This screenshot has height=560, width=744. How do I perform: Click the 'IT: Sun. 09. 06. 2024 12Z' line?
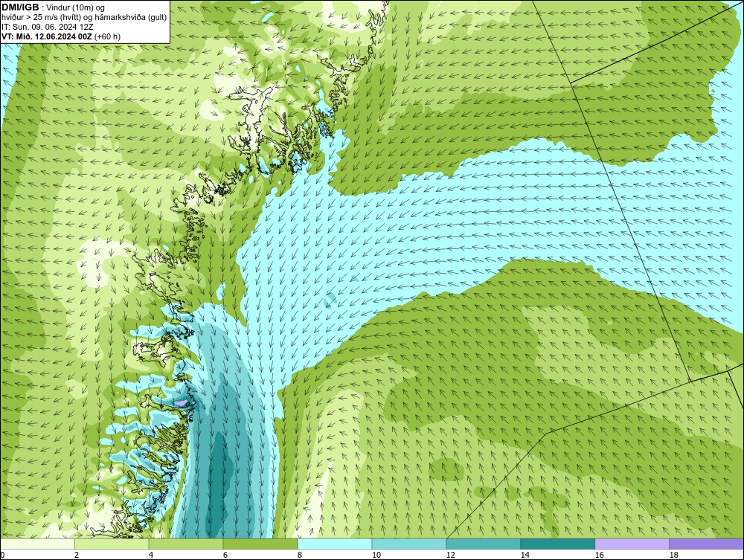click(x=48, y=27)
